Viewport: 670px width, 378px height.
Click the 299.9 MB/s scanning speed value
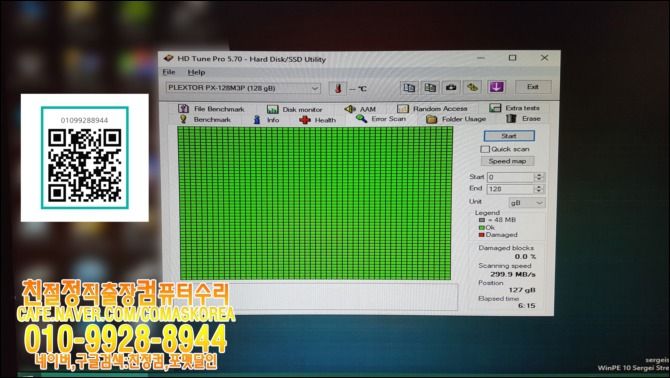(513, 274)
